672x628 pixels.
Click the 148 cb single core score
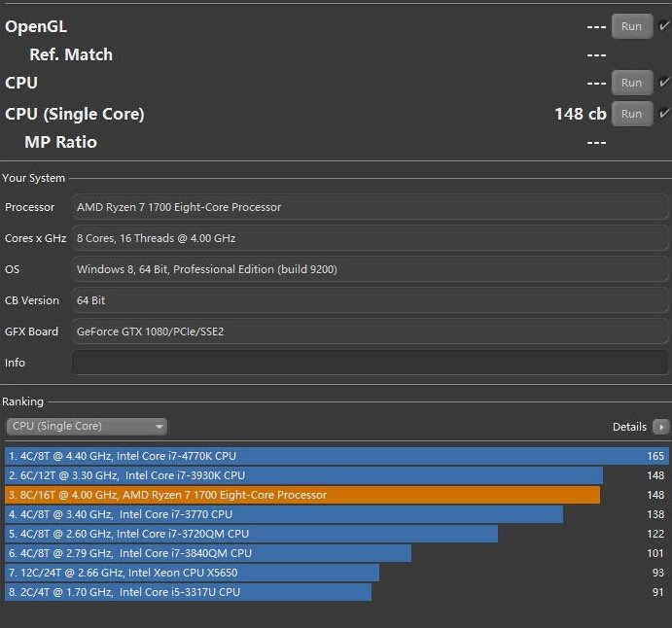(581, 114)
